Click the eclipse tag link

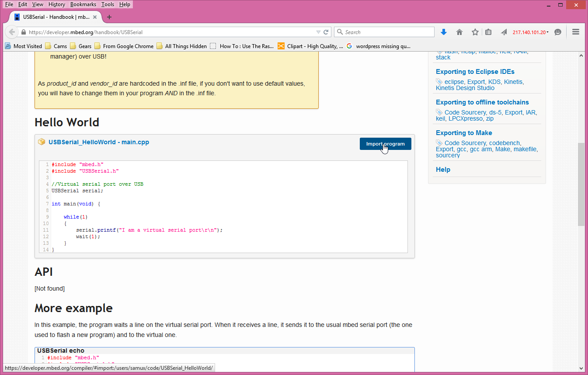click(x=454, y=82)
